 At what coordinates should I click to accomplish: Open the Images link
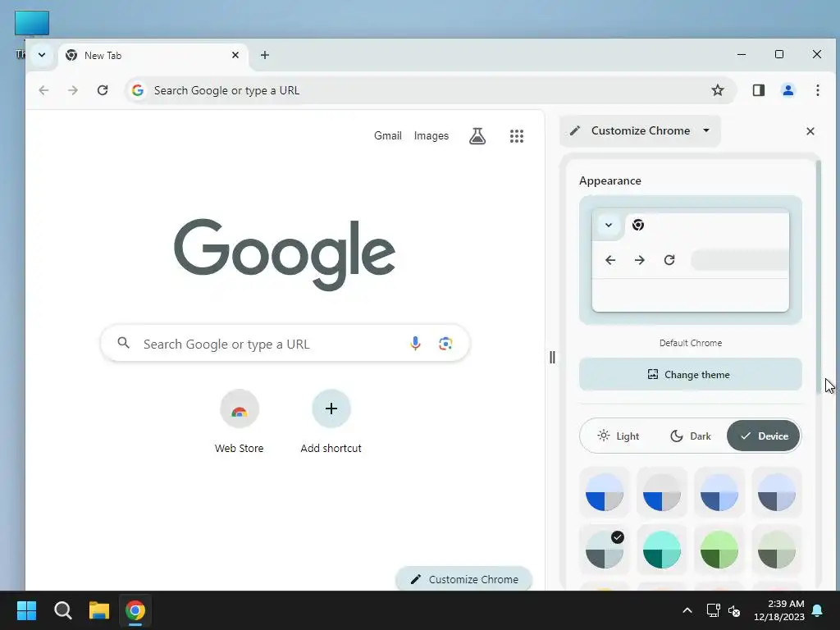[x=431, y=136]
